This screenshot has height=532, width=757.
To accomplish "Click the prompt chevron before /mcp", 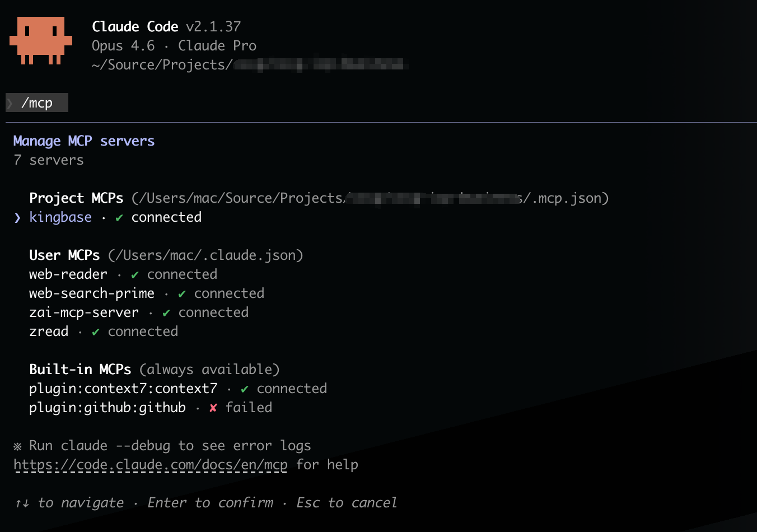I will pyautogui.click(x=10, y=103).
